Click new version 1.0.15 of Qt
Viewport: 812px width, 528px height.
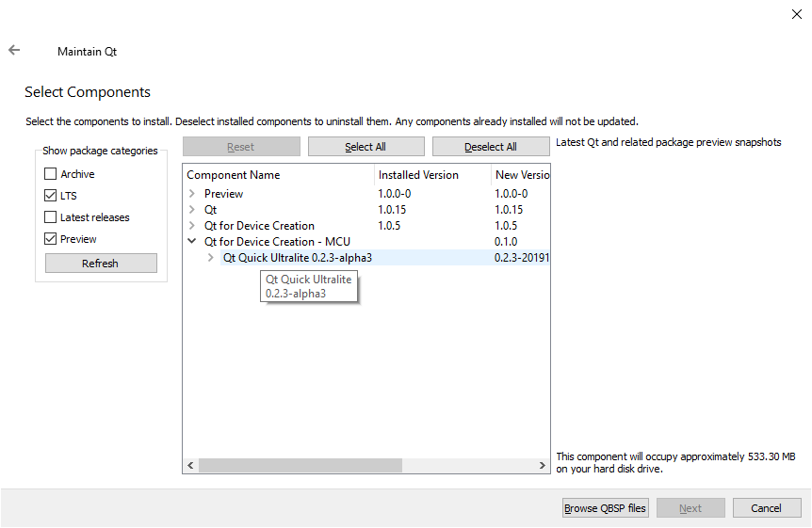coord(509,210)
